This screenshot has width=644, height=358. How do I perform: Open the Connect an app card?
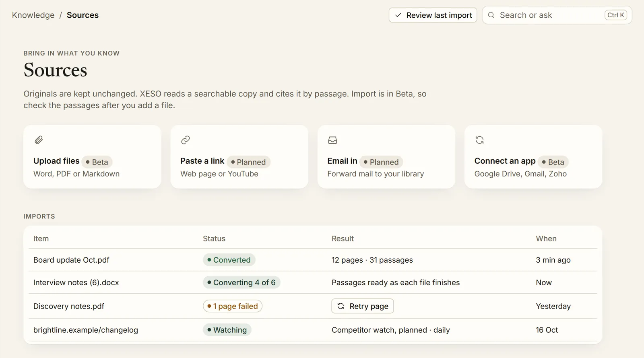click(x=533, y=157)
